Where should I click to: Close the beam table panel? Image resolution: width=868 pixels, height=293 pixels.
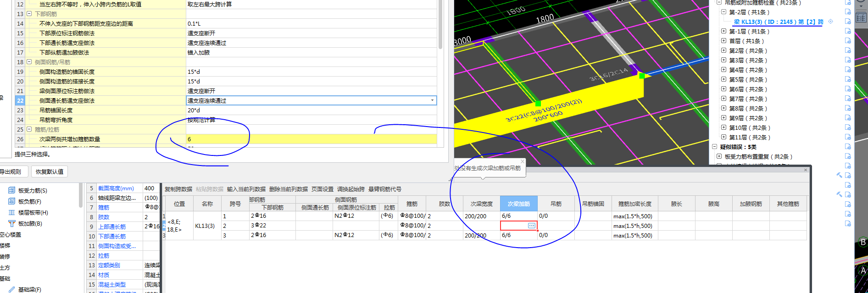805,170
